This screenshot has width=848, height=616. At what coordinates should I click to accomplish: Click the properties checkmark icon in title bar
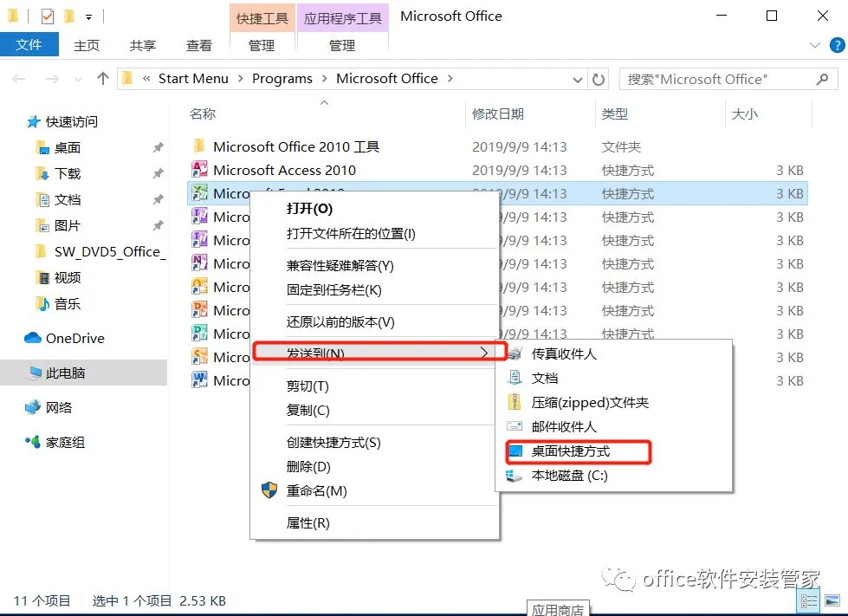48,16
